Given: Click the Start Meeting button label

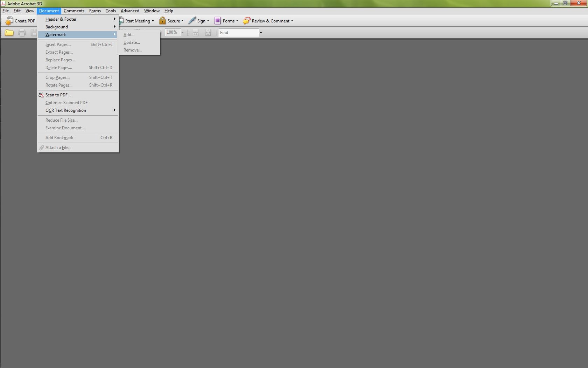Looking at the screenshot, I should [138, 21].
